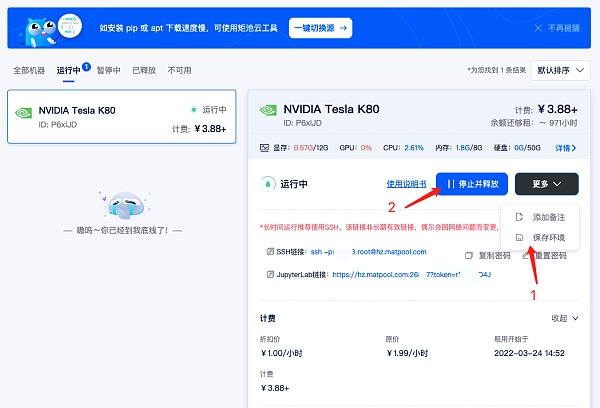
Task: Copy the SSH link using its copy icon
Action: tap(270, 252)
